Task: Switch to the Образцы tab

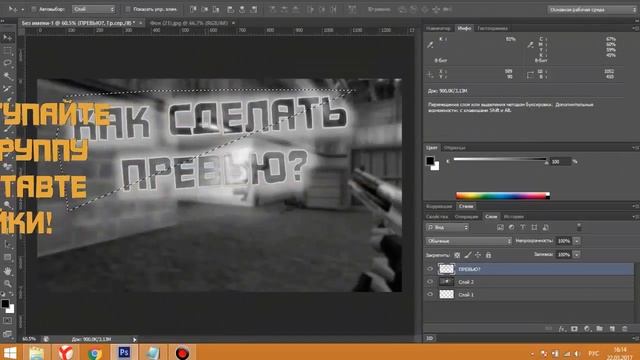Action: (x=455, y=148)
